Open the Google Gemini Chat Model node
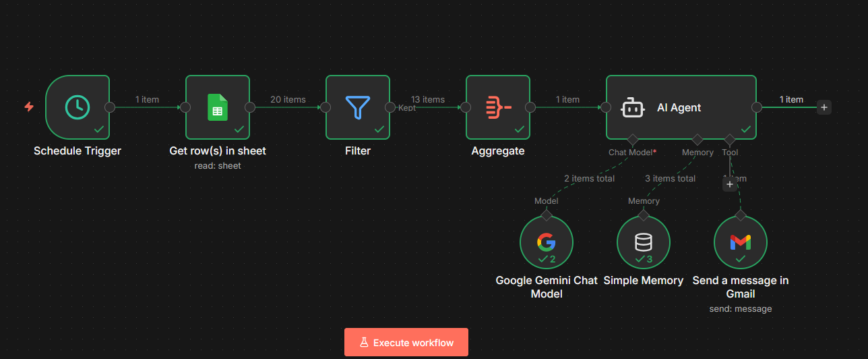Image resolution: width=868 pixels, height=359 pixels. coord(547,242)
